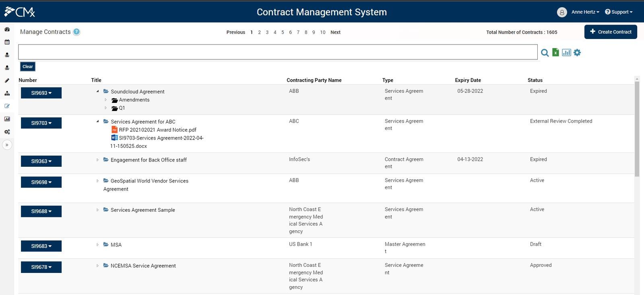644x295 pixels.
Task: Collapse the Soundcloud Agreement tree
Action: click(x=97, y=91)
